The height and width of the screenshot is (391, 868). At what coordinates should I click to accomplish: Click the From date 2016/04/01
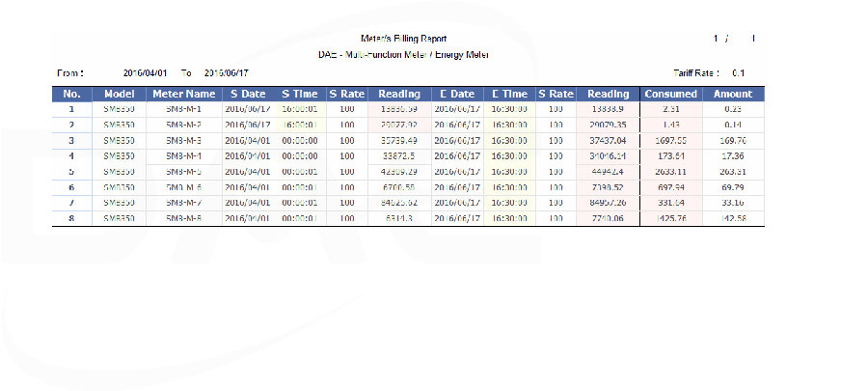(x=145, y=73)
